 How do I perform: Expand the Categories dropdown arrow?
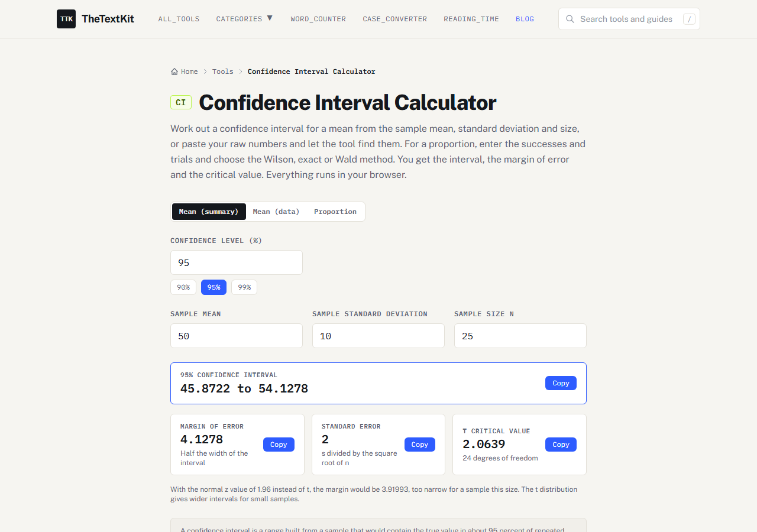[270, 18]
